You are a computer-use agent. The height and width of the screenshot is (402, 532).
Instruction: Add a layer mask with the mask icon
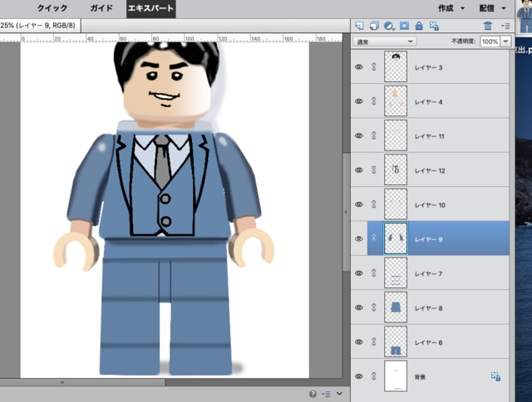[404, 26]
